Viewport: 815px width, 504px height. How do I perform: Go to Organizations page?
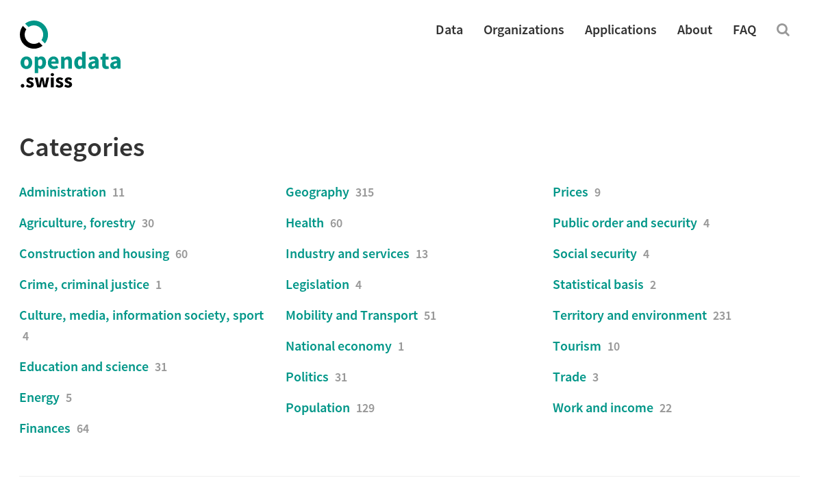click(x=523, y=30)
